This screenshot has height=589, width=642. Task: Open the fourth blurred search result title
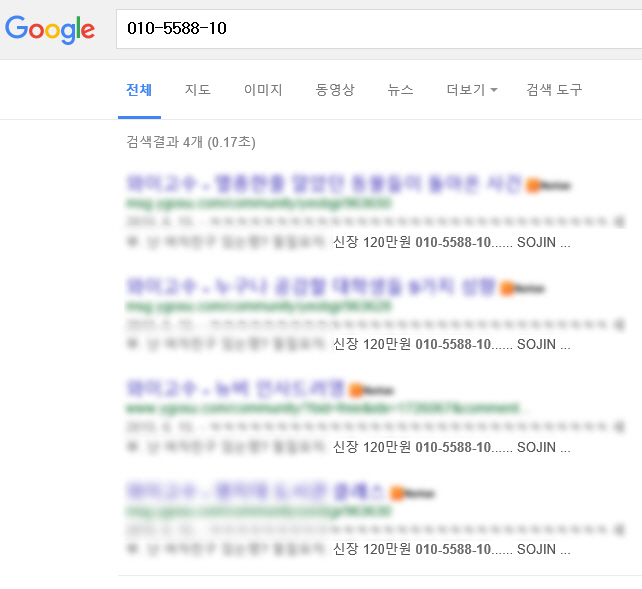256,491
